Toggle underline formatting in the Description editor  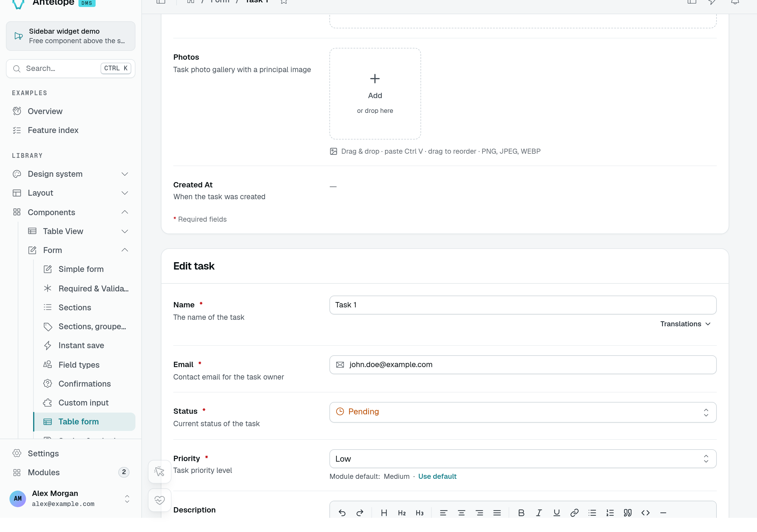coord(557,512)
